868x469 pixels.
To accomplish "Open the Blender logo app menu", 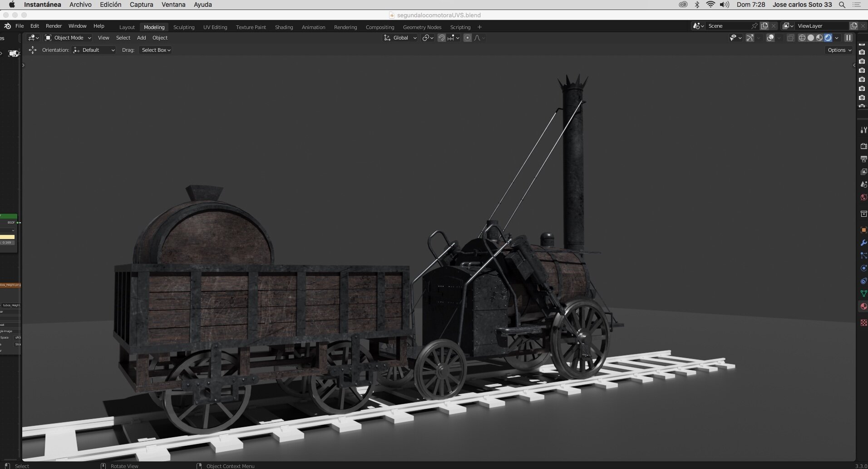I will click(x=7, y=26).
